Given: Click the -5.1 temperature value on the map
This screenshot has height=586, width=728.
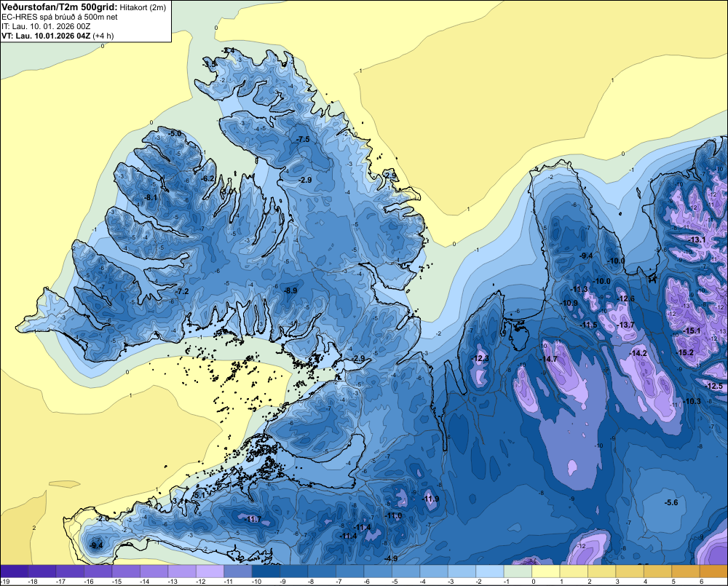Looking at the screenshot, I should tap(198, 495).
